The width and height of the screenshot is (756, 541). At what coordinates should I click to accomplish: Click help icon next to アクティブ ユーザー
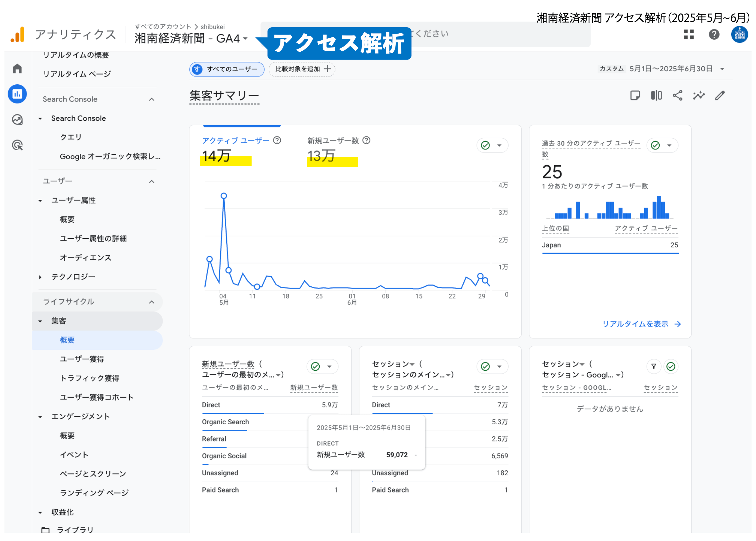pos(277,140)
